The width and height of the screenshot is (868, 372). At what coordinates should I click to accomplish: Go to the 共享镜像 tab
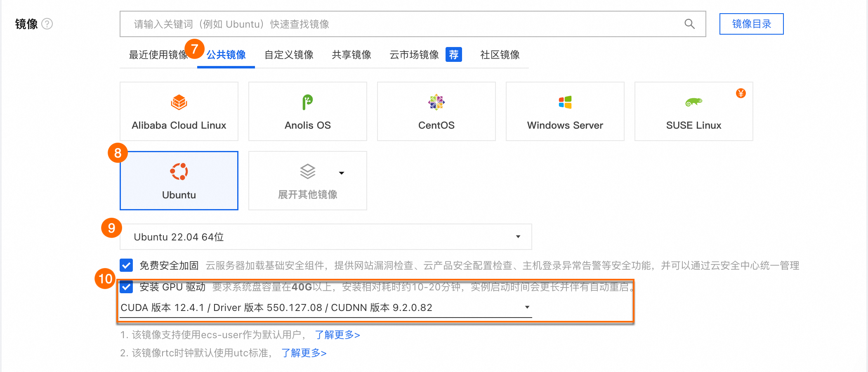click(351, 55)
